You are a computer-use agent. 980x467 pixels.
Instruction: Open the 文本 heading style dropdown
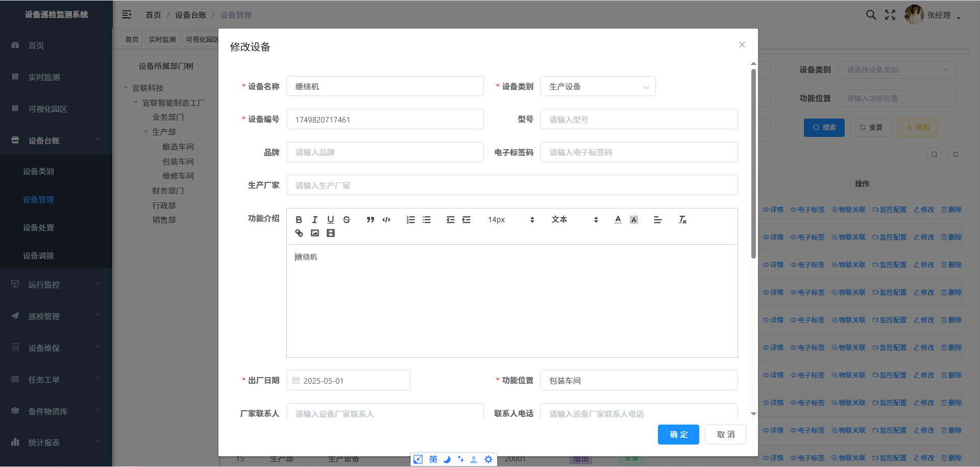(574, 220)
